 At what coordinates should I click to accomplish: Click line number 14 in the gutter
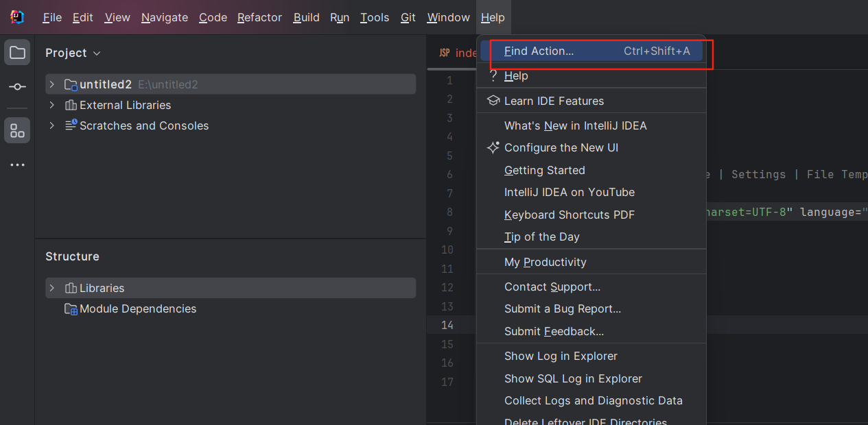(x=447, y=325)
